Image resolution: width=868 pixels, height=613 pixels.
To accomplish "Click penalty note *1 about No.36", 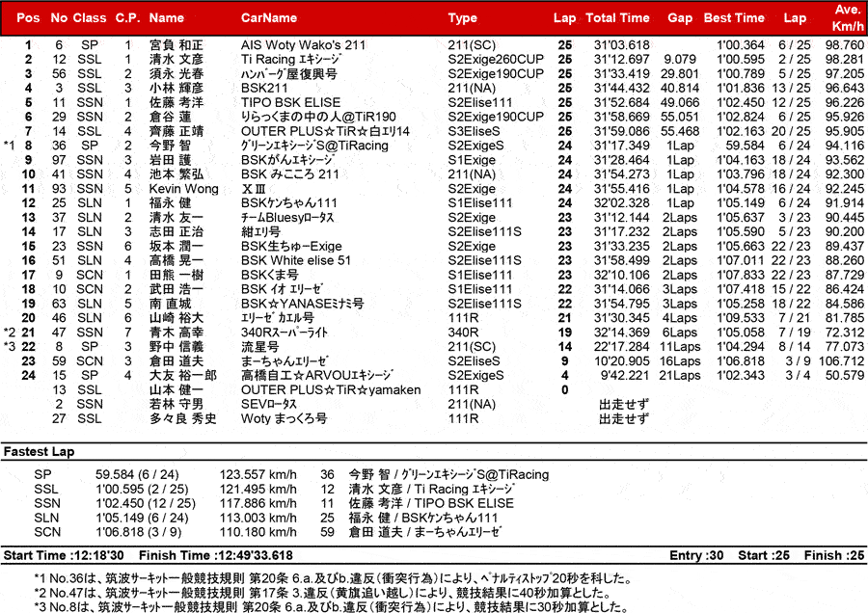I will (334, 578).
